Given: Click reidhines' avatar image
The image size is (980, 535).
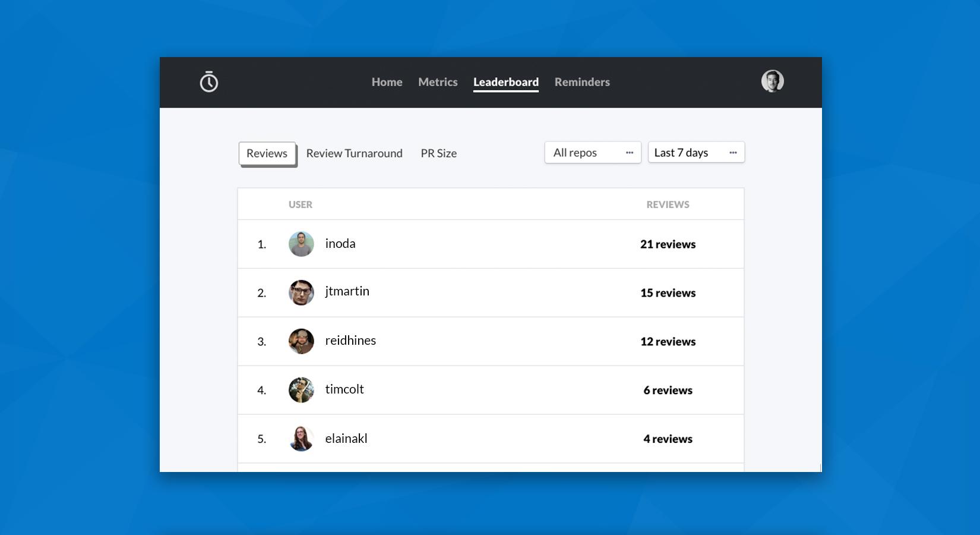Looking at the screenshot, I should (x=301, y=341).
